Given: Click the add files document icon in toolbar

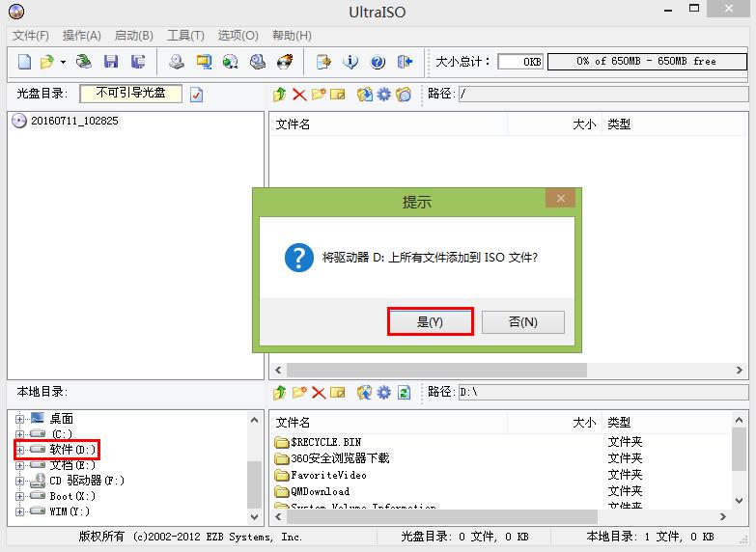Looking at the screenshot, I should (x=323, y=62).
